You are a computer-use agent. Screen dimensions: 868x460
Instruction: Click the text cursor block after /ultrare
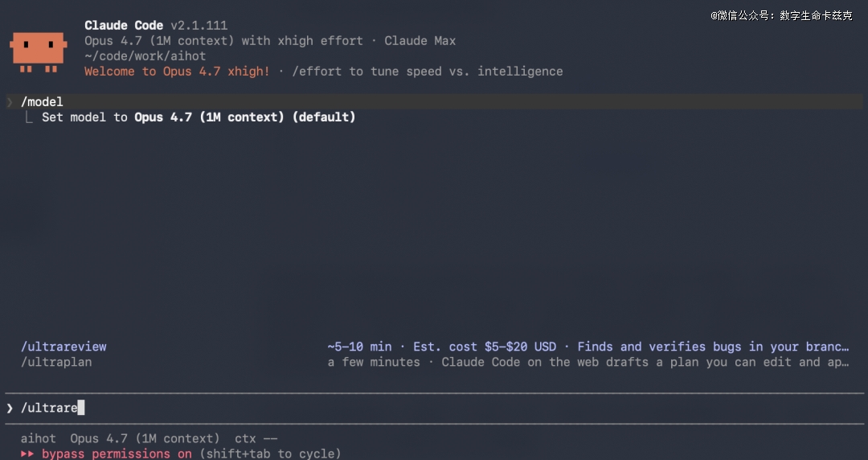81,408
